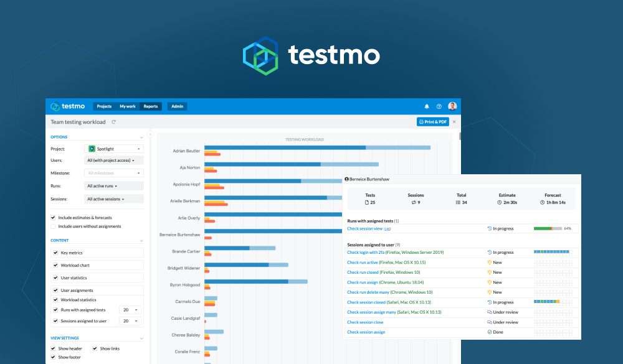Collapse the VIEW SETTINGS section chevron
Screen dimensions: 623x364
click(x=141, y=338)
